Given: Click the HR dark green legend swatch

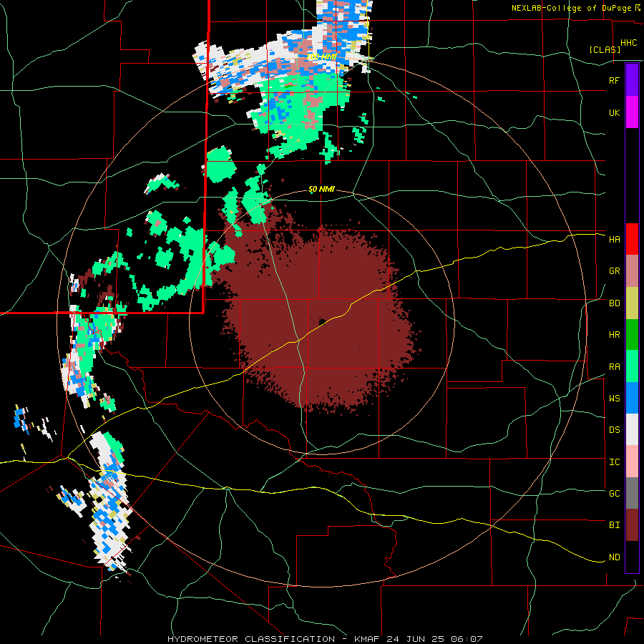Looking at the screenshot, I should (632, 335).
